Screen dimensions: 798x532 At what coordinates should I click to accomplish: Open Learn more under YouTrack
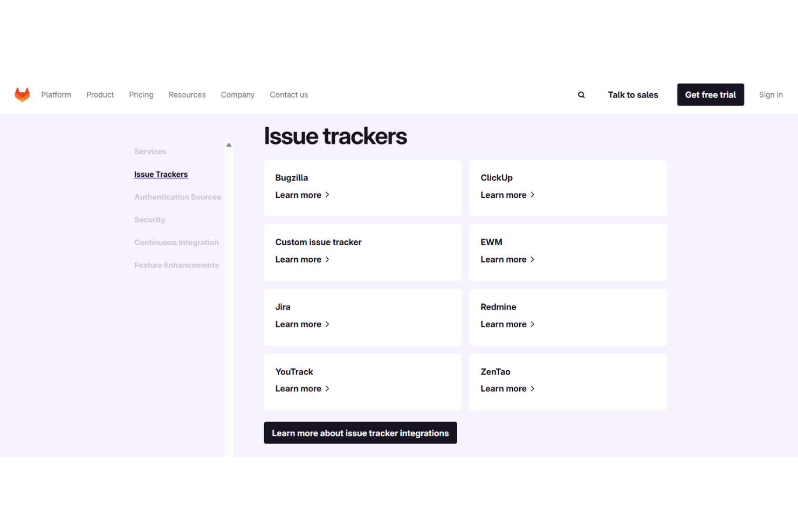click(298, 389)
